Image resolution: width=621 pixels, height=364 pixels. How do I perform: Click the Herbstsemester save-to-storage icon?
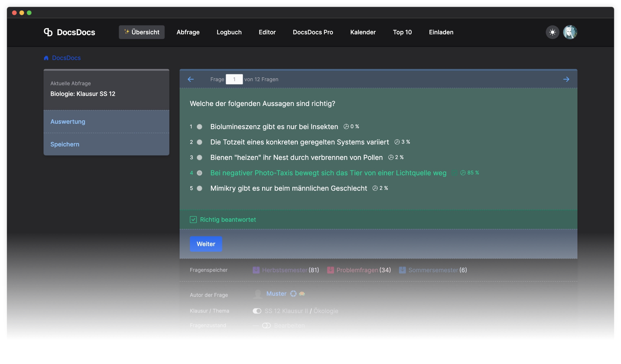256,270
